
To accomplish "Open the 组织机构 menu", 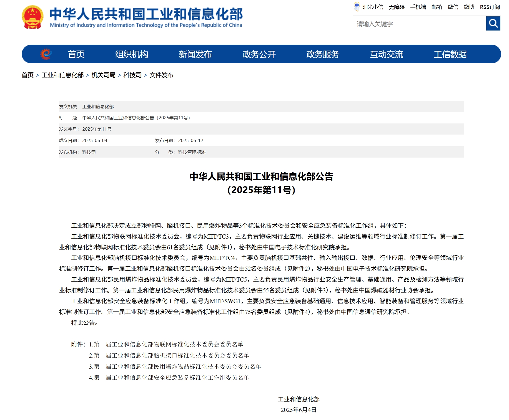I will pyautogui.click(x=132, y=54).
